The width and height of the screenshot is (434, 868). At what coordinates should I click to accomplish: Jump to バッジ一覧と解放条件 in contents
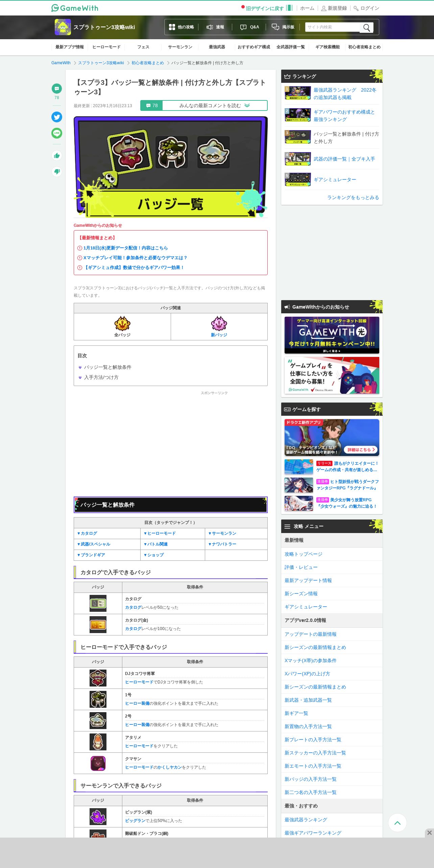pyautogui.click(x=107, y=367)
